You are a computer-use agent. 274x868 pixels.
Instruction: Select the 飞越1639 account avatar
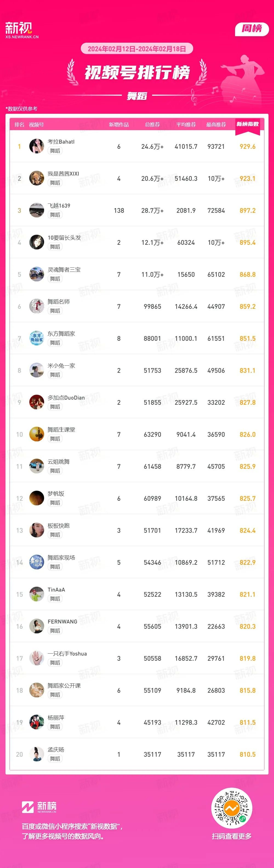[36, 210]
